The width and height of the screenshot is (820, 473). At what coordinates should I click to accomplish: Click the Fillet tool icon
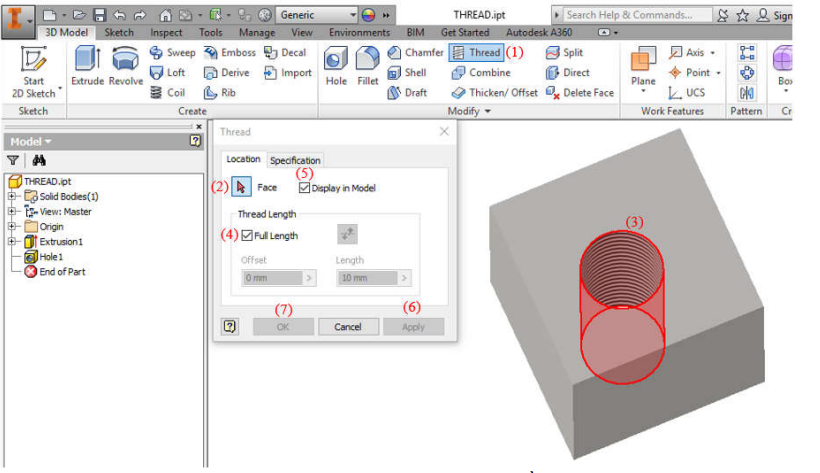click(x=367, y=64)
